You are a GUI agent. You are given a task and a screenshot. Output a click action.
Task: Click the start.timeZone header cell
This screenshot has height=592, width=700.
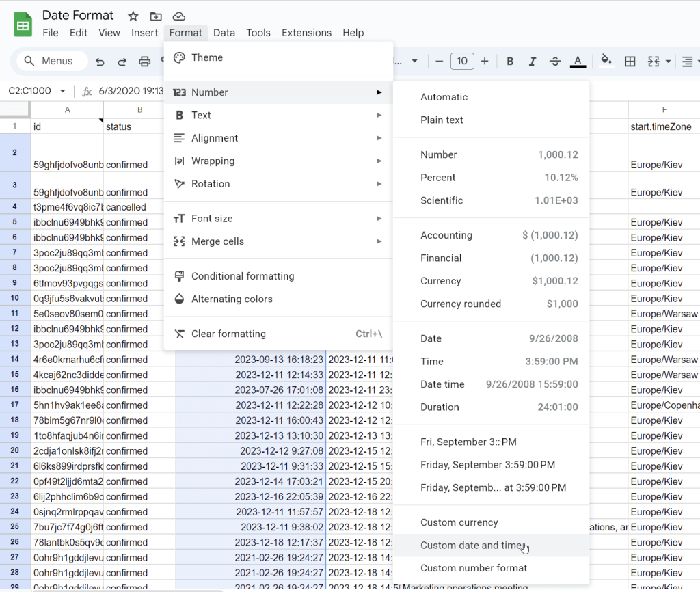(664, 126)
